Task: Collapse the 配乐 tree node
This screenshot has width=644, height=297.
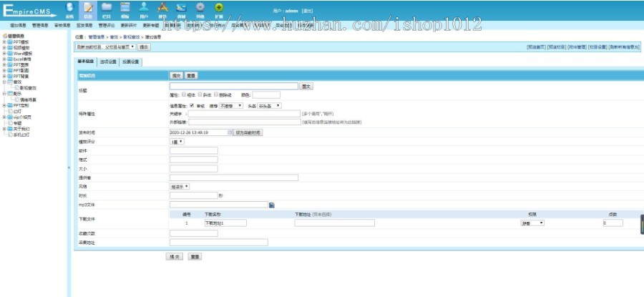Action: [4, 94]
